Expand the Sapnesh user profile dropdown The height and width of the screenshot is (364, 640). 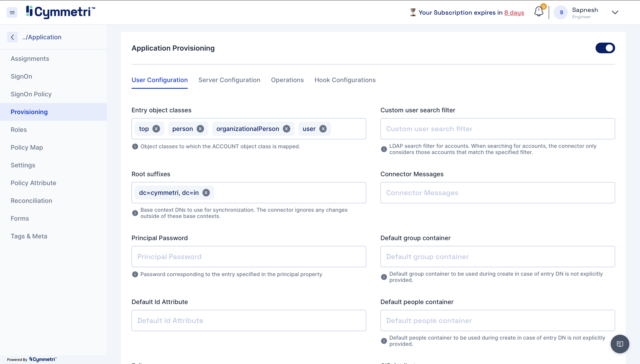pos(615,12)
